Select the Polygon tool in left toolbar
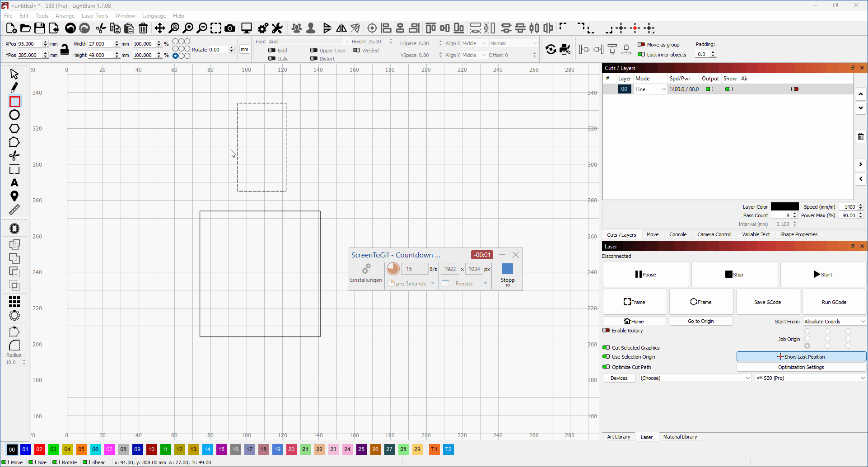This screenshot has width=868, height=467. [x=14, y=129]
